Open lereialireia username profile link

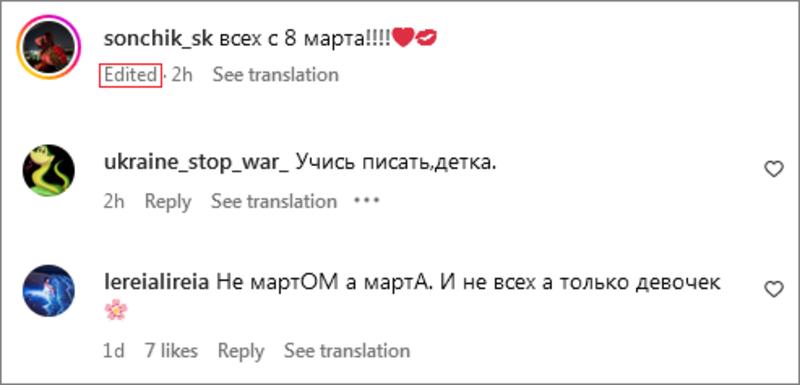pyautogui.click(x=156, y=282)
